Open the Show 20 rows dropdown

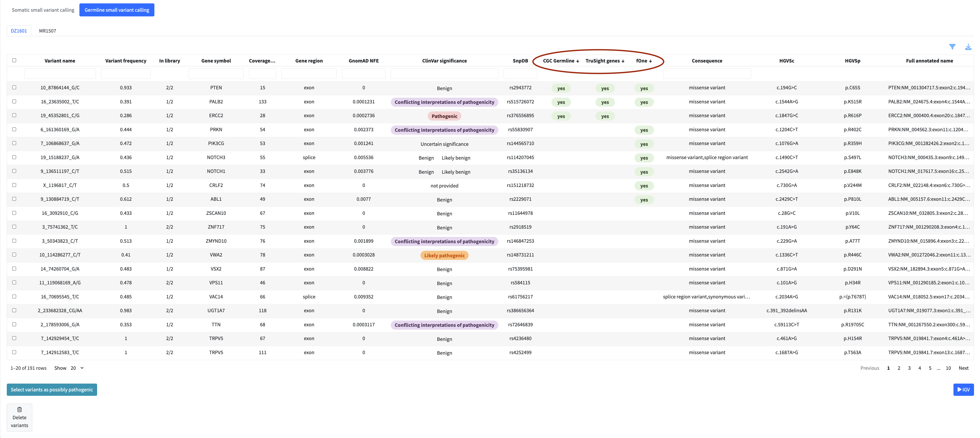77,368
